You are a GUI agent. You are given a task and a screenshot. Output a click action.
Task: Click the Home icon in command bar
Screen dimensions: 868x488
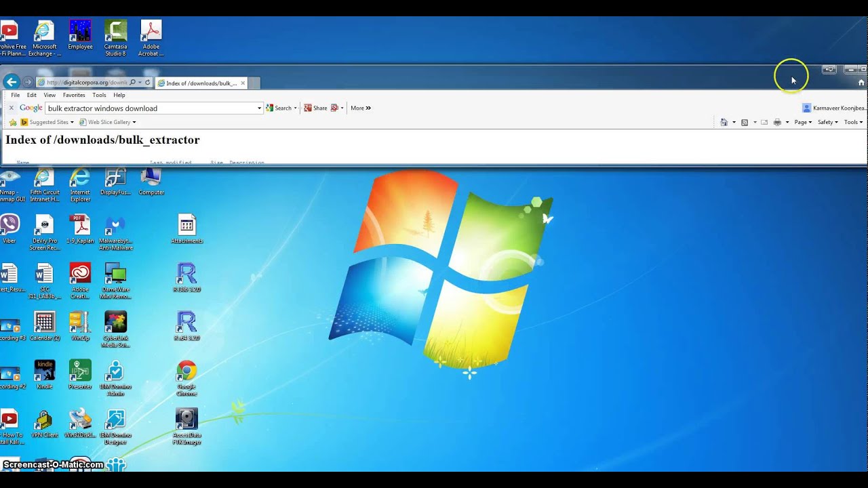pyautogui.click(x=724, y=122)
